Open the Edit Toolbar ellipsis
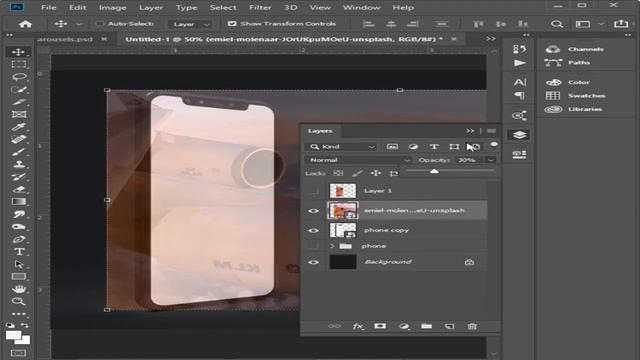This screenshot has height=360, width=640. [18, 314]
